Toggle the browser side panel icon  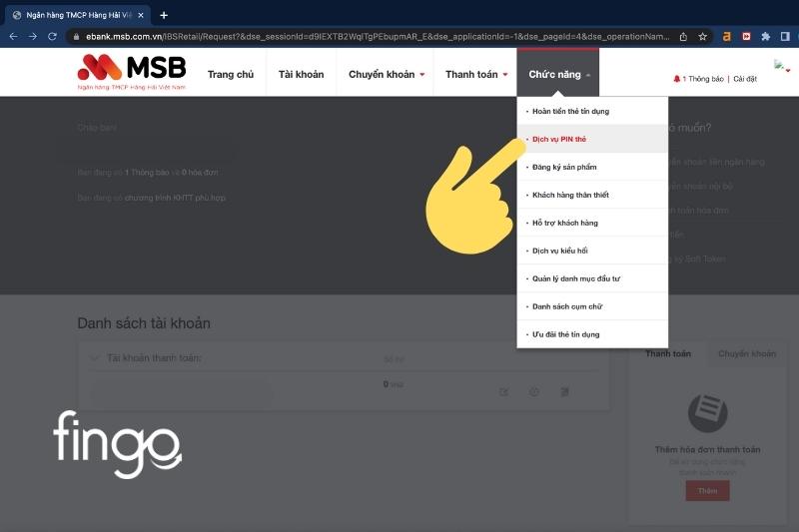[x=785, y=37]
